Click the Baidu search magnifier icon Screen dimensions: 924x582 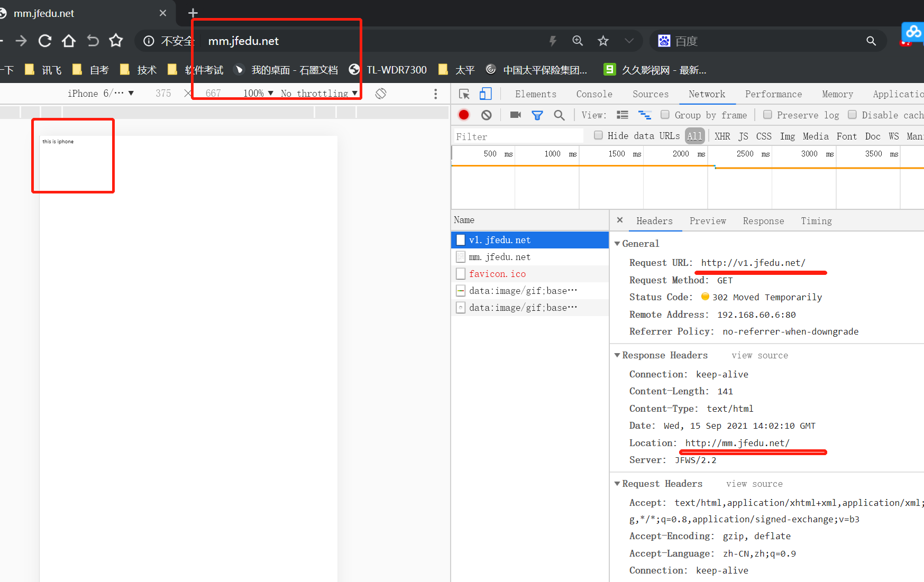coord(871,41)
